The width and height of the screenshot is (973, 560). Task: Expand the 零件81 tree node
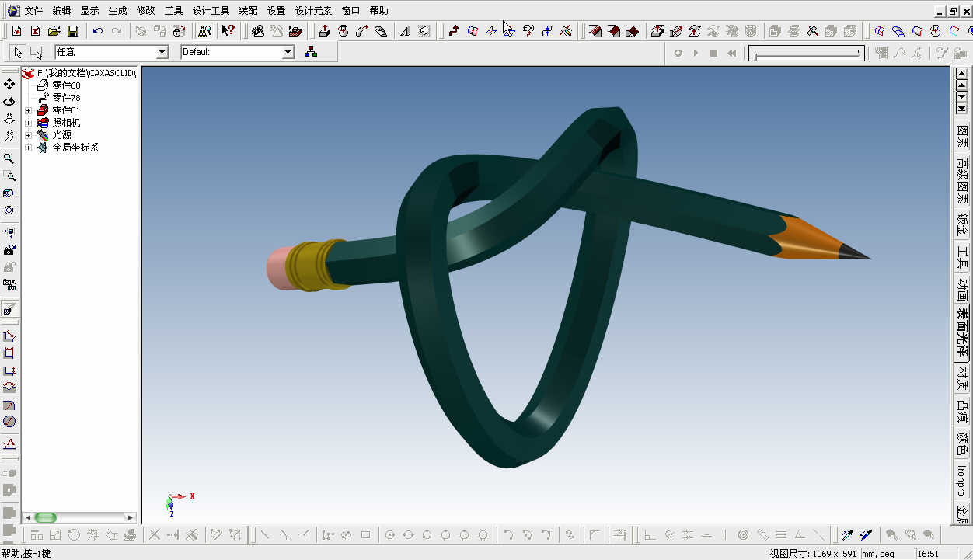pyautogui.click(x=29, y=110)
